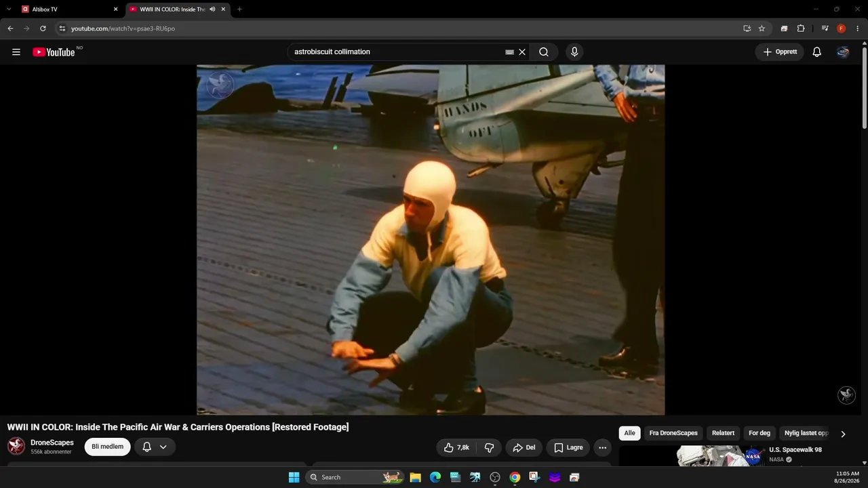Click the browser address bar URL

[x=123, y=28]
